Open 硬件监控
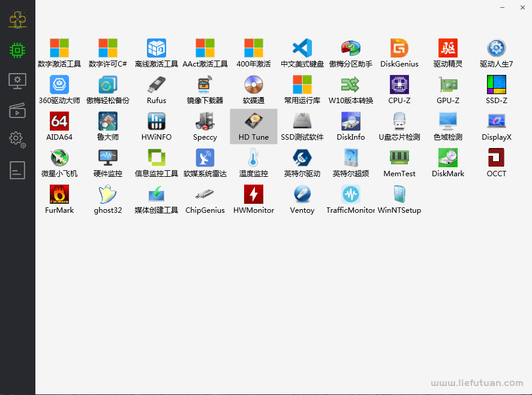This screenshot has height=395, width=532. coord(108,163)
